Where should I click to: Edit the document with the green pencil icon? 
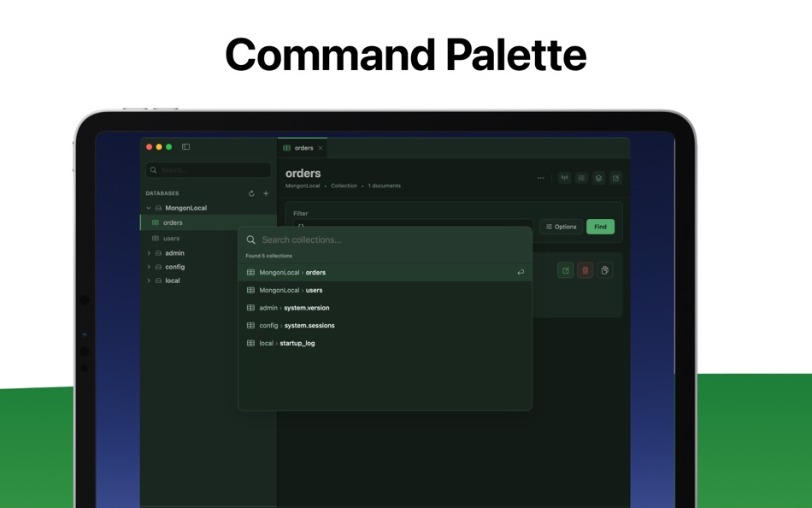[x=566, y=269]
